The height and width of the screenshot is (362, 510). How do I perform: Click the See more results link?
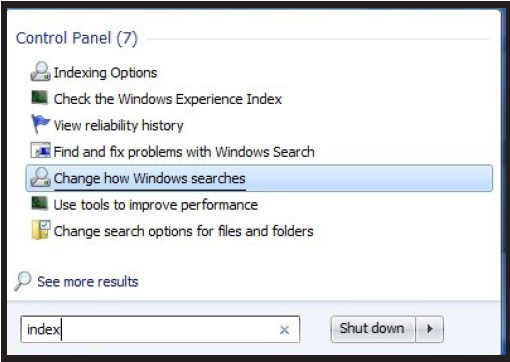click(x=88, y=282)
